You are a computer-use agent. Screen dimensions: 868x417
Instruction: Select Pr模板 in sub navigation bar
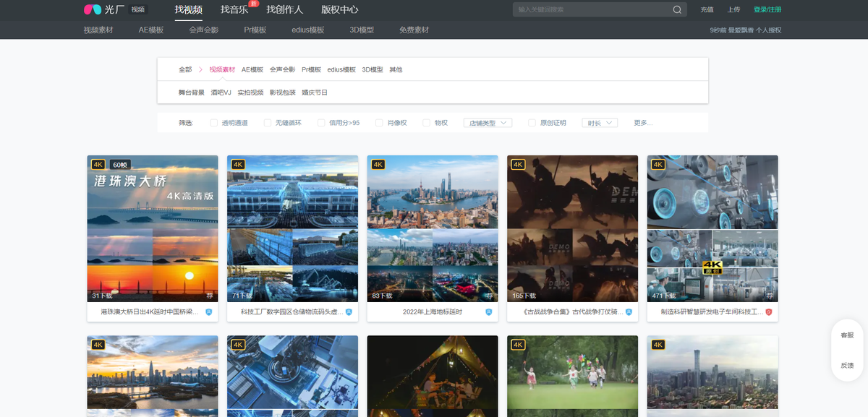(255, 30)
